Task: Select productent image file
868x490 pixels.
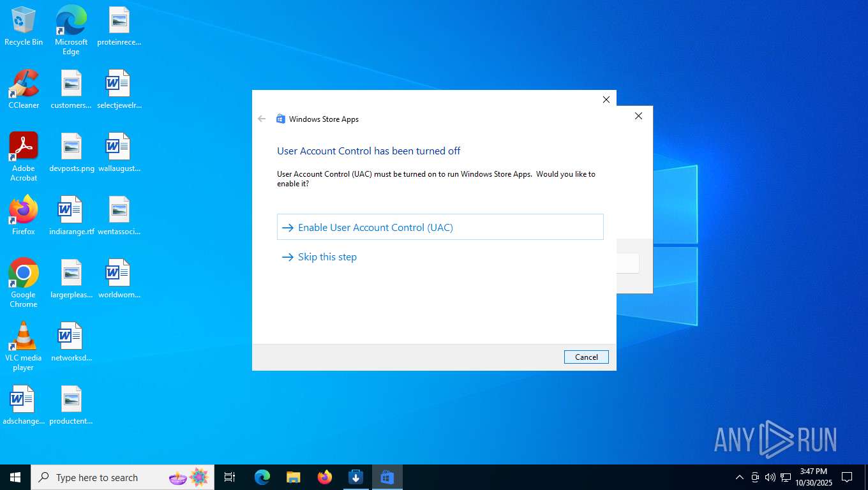Action: click(x=71, y=405)
